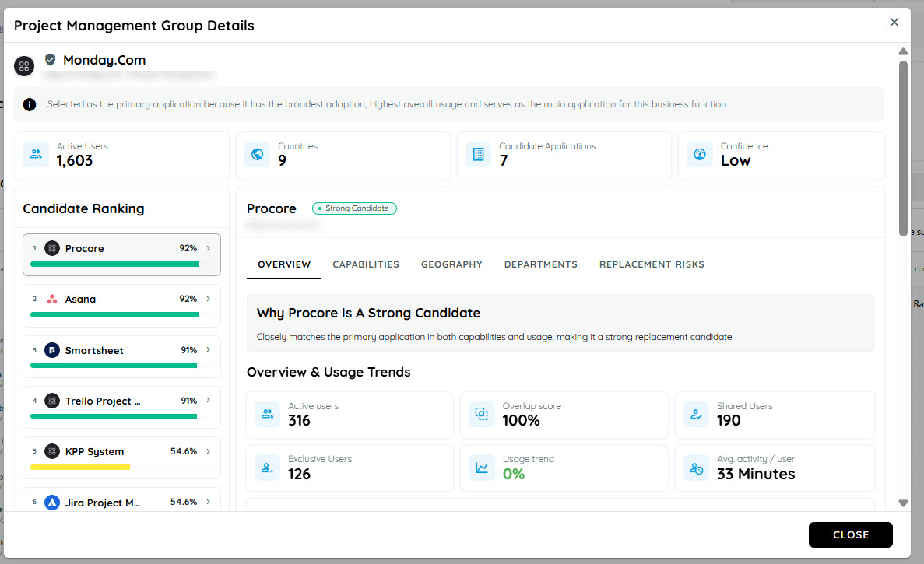Click the Procore green ranking progress bar
This screenshot has width=924, height=564.
[115, 264]
